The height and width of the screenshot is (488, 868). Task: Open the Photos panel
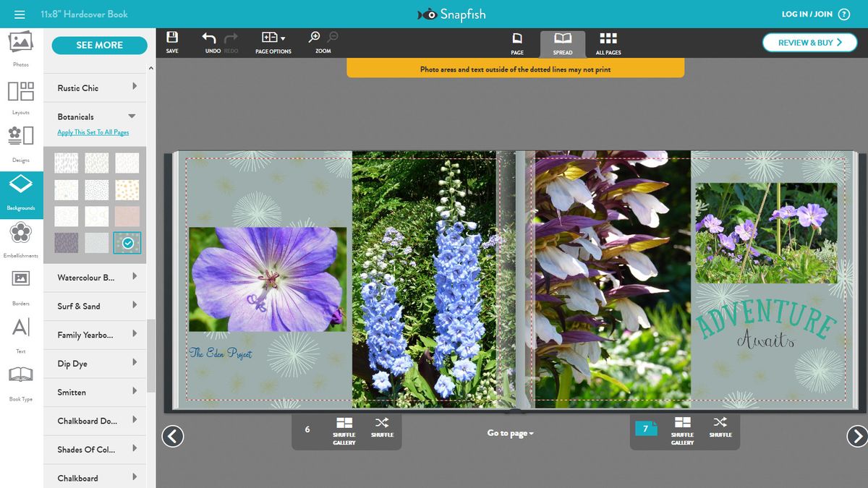[x=21, y=49]
